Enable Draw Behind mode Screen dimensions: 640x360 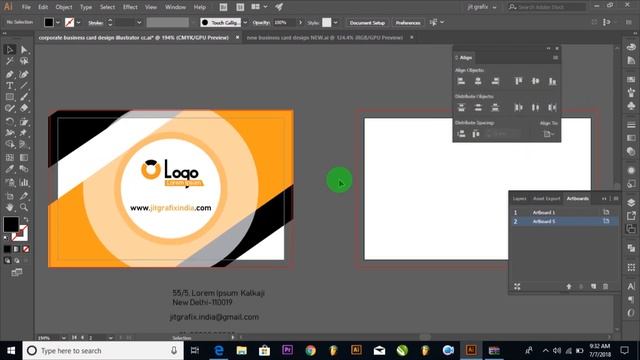(x=17, y=260)
